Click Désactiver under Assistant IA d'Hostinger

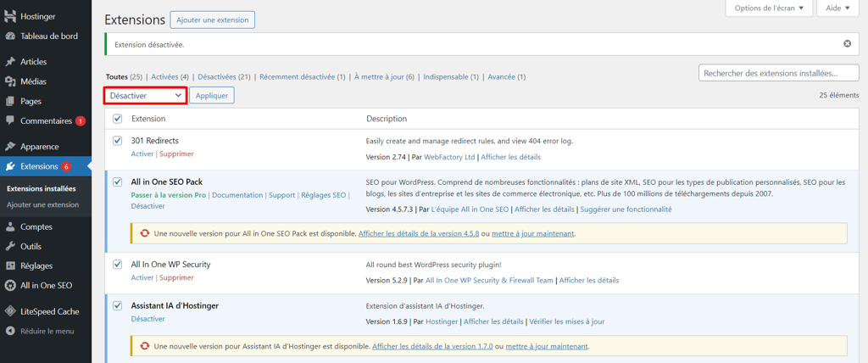[x=147, y=319]
